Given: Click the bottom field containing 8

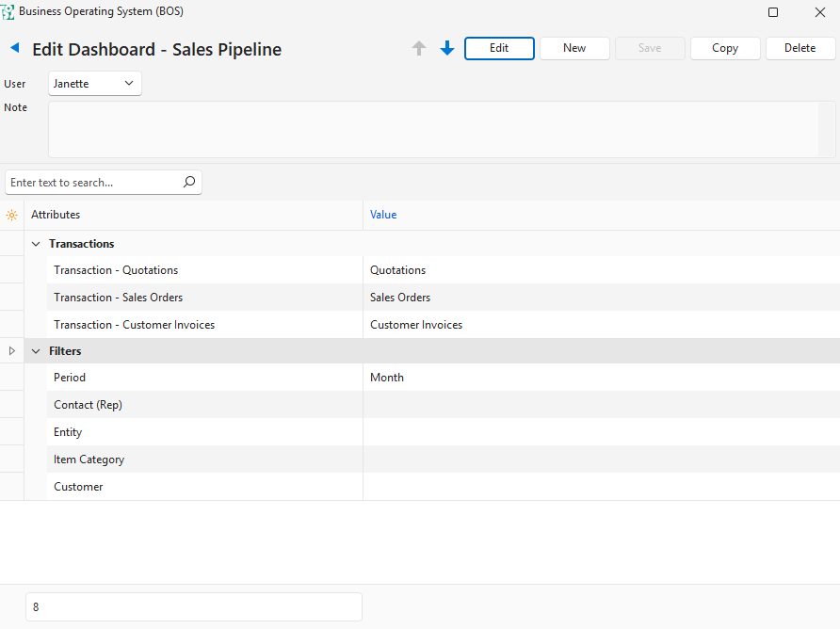Looking at the screenshot, I should tap(194, 606).
